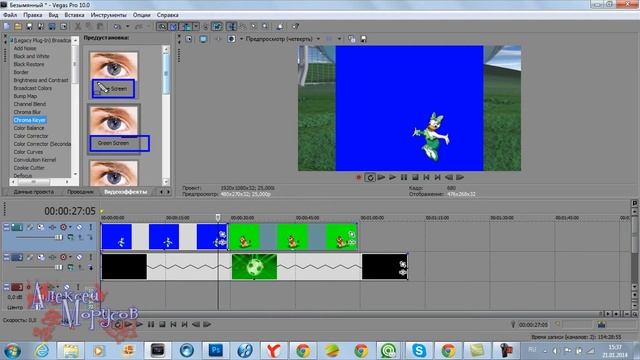This screenshot has width=640, height=360.
Task: Open the Правка menu
Action: [33, 15]
